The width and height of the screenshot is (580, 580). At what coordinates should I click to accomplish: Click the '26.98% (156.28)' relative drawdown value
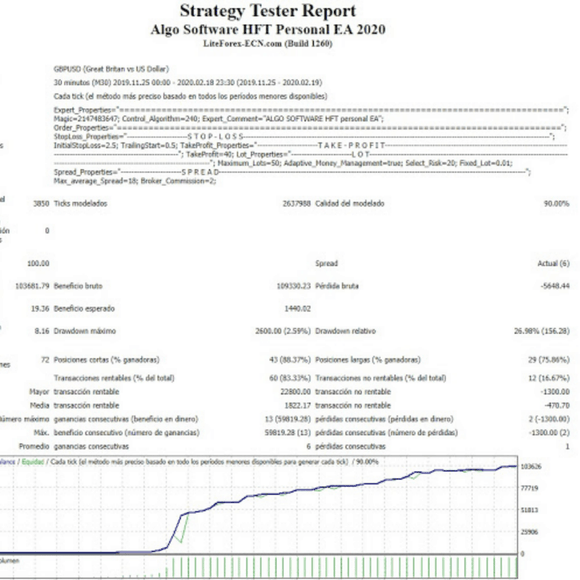coord(542,331)
